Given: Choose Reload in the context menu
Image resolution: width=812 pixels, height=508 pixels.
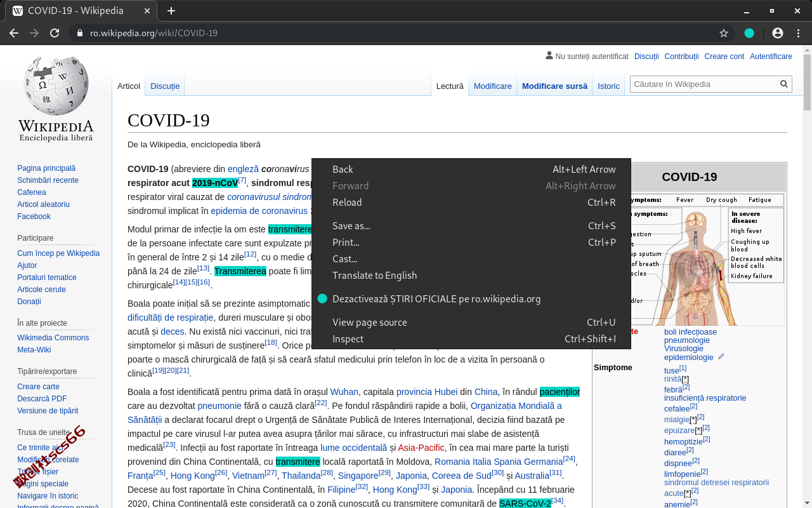Looking at the screenshot, I should pos(471,202).
